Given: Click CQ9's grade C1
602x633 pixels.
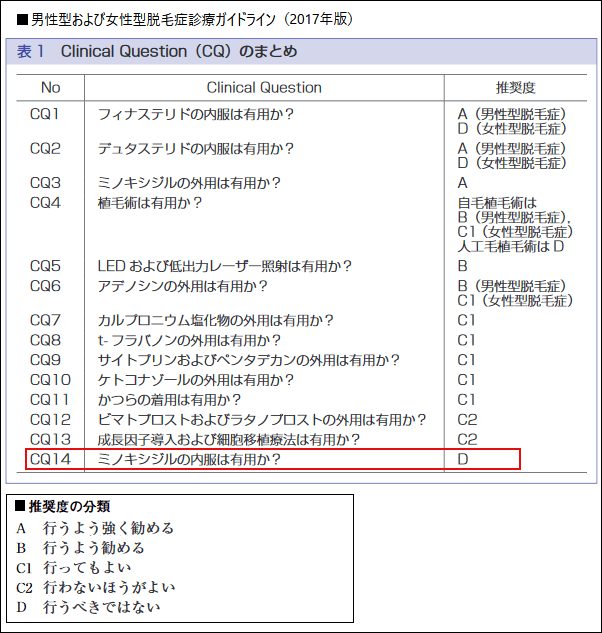Looking at the screenshot, I should (466, 360).
